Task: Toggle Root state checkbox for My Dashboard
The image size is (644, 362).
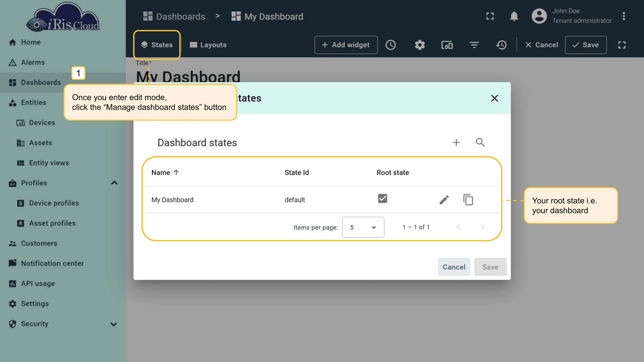Action: tap(382, 198)
